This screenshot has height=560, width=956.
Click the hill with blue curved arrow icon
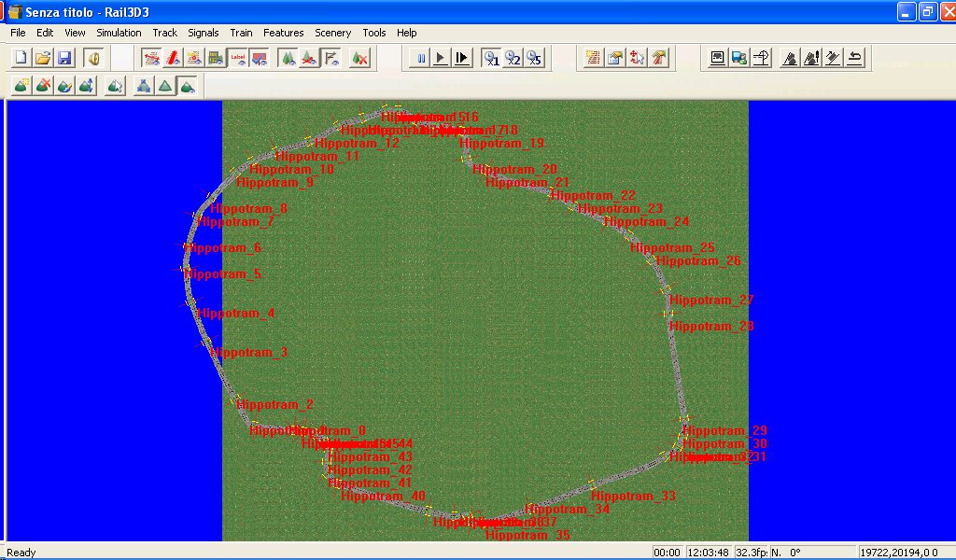tap(187, 86)
